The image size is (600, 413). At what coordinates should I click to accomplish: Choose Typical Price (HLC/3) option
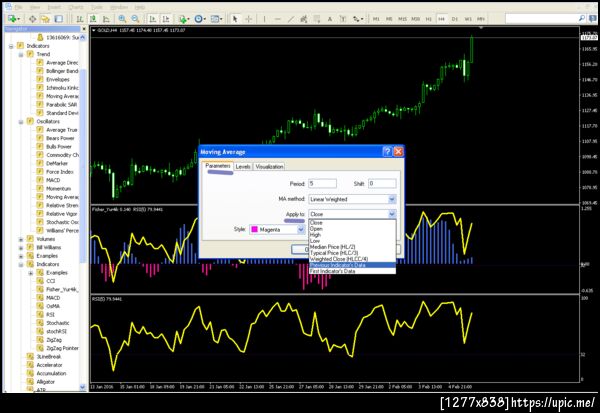coord(352,253)
